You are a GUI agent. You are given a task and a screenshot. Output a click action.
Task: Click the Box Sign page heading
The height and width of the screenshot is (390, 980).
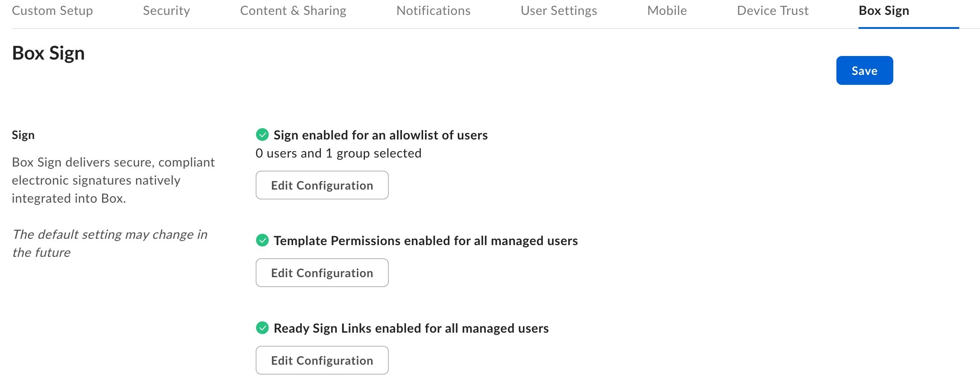(48, 53)
